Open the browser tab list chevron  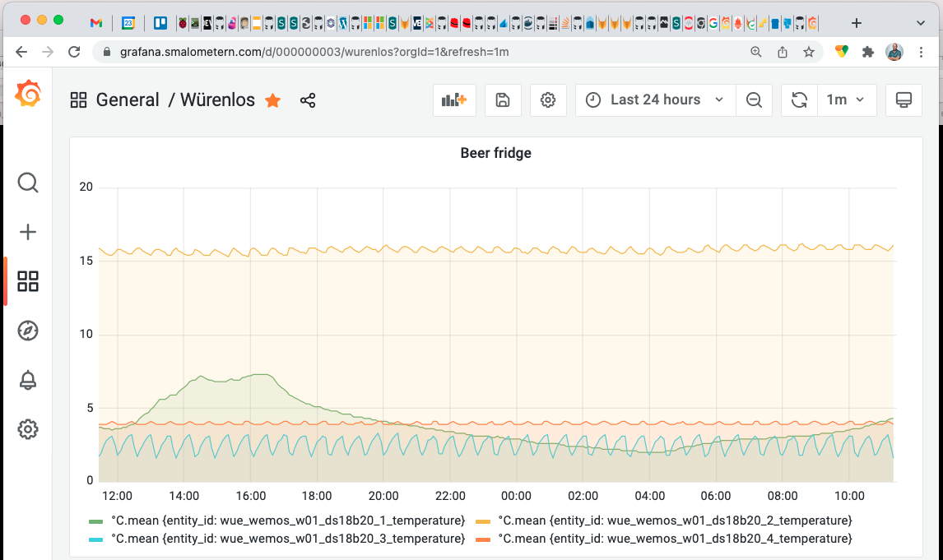920,22
